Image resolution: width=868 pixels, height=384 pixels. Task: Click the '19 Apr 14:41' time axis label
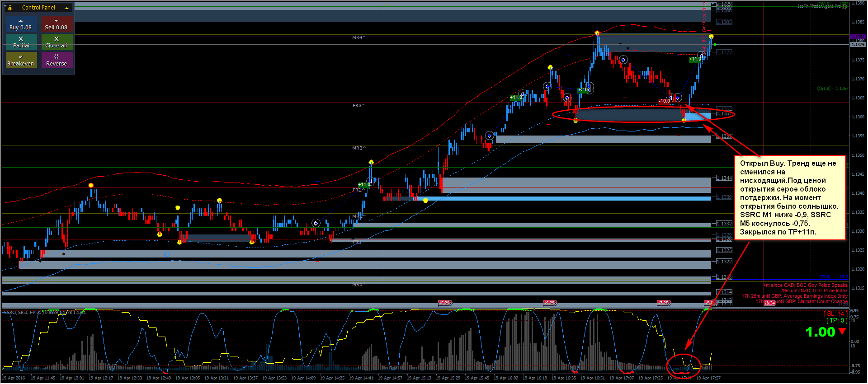(360, 378)
